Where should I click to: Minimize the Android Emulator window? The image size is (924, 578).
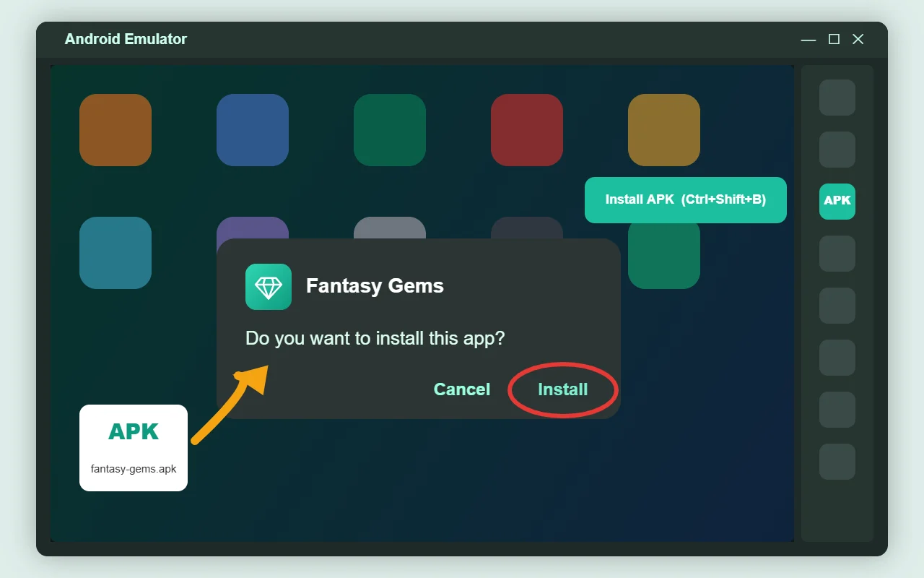pyautogui.click(x=808, y=39)
